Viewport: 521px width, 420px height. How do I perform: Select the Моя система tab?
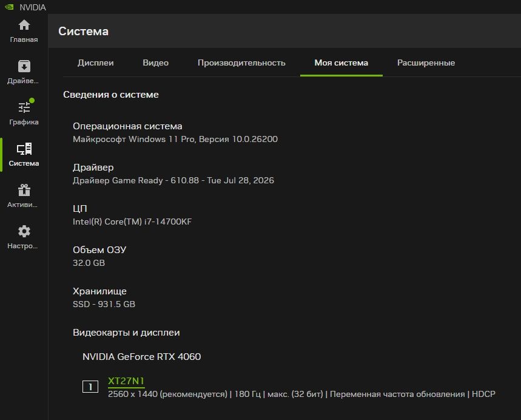coord(341,63)
